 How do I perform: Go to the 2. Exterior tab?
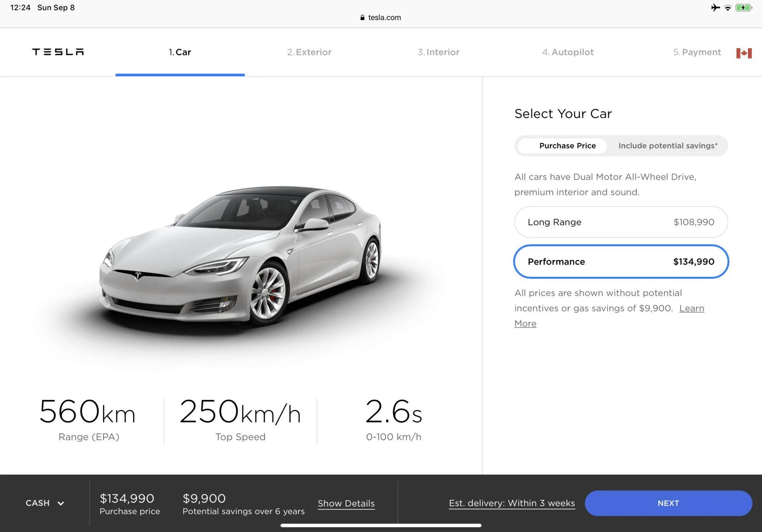tap(309, 52)
